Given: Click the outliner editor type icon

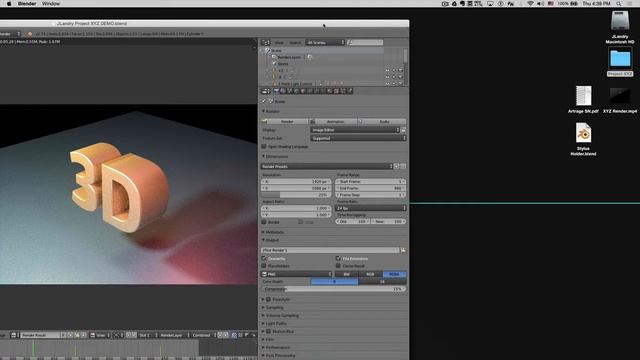Looking at the screenshot, I should coord(266,42).
